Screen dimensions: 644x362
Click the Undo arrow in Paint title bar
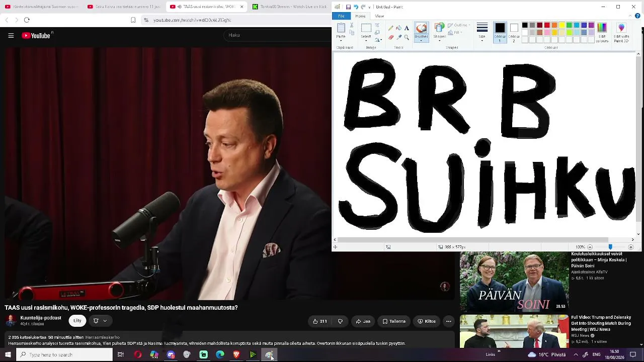356,7
